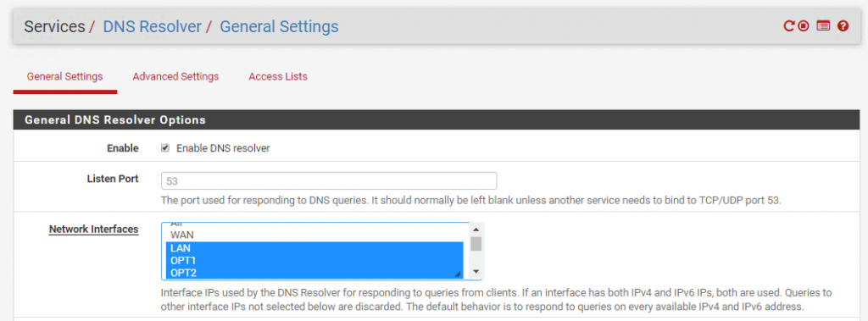Select WAN in Network Interfaces list
This screenshot has height=321, width=868.
tap(314, 235)
